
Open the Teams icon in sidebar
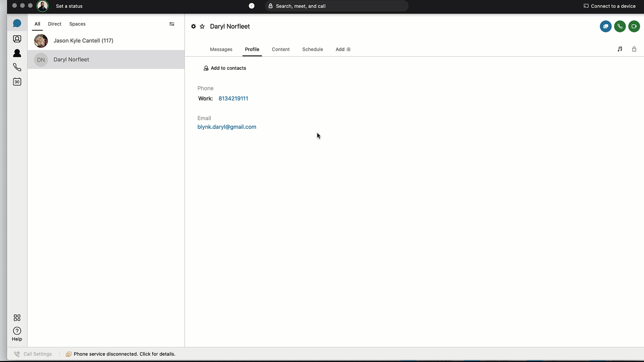(x=17, y=39)
